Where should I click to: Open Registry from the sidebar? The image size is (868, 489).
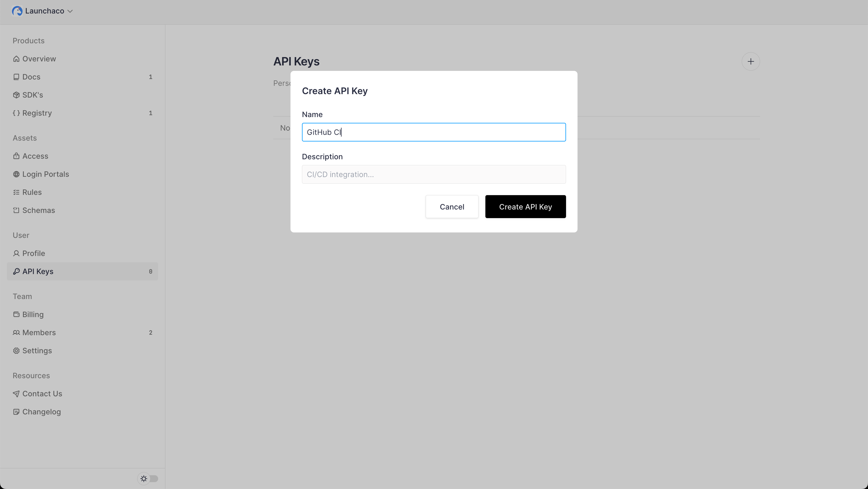click(x=82, y=113)
